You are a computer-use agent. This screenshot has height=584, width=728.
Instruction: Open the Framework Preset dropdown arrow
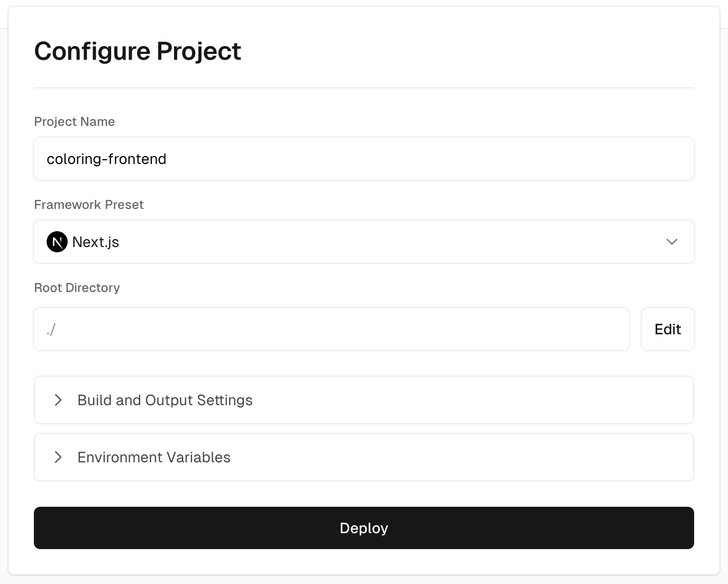(x=671, y=242)
